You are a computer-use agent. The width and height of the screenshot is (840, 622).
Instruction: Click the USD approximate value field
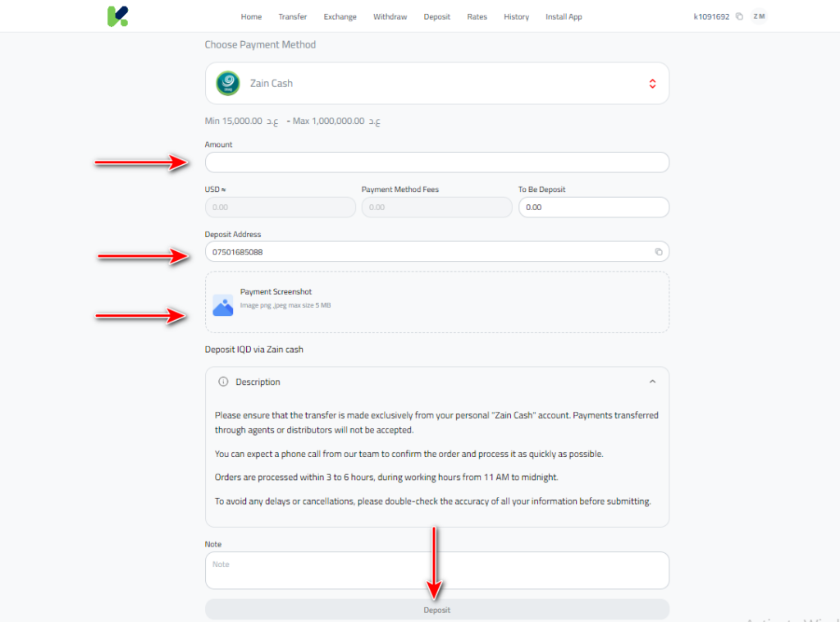pyautogui.click(x=281, y=208)
